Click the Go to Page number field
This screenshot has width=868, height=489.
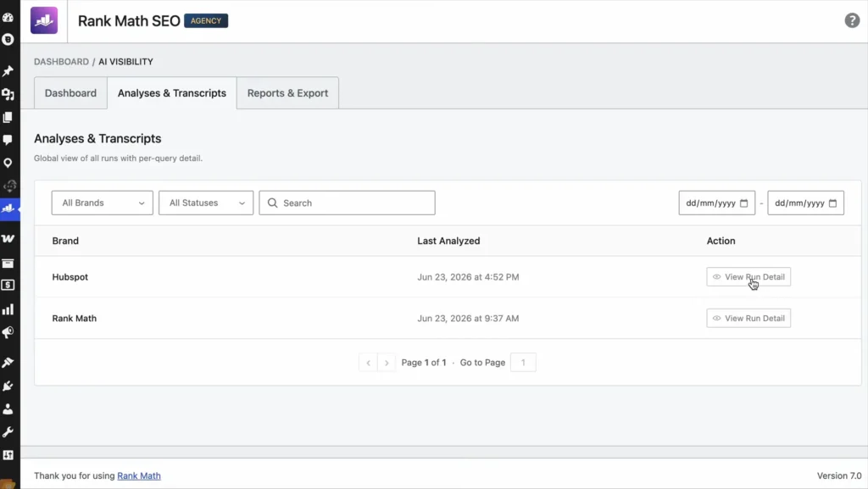(x=523, y=363)
